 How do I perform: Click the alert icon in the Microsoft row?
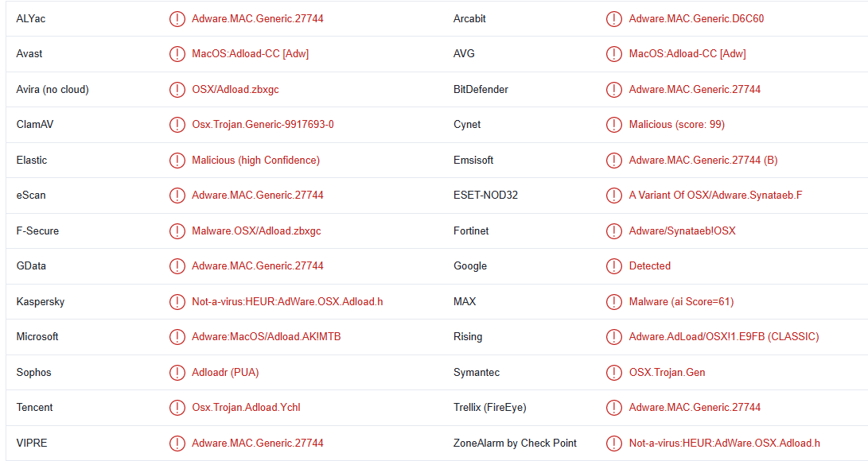(177, 337)
